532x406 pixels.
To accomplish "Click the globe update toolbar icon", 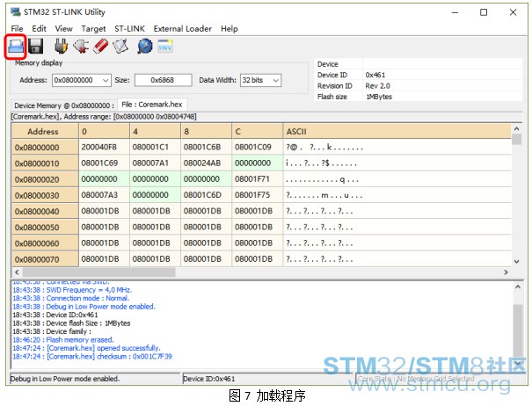I will [x=145, y=47].
